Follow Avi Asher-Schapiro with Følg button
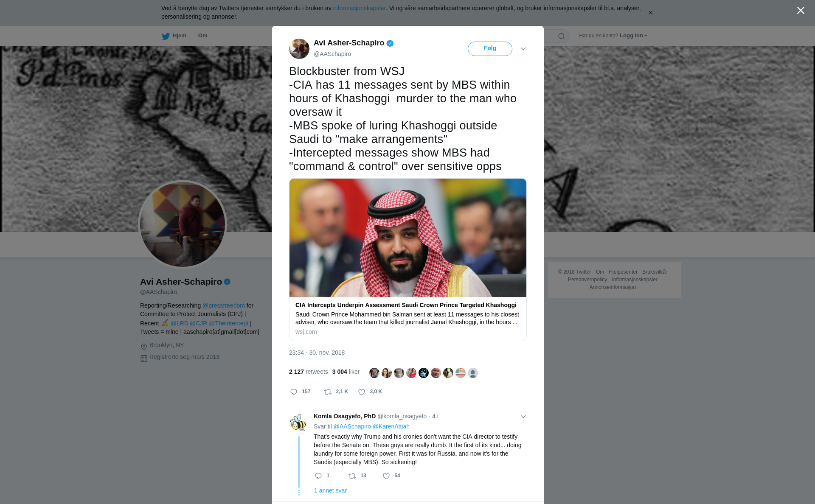The height and width of the screenshot is (504, 815). coord(490,49)
